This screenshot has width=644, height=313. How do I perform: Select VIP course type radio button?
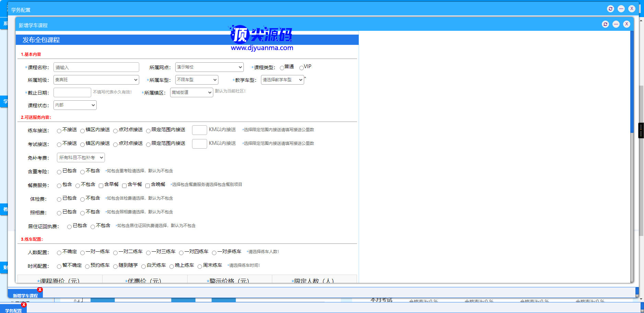[x=301, y=68]
